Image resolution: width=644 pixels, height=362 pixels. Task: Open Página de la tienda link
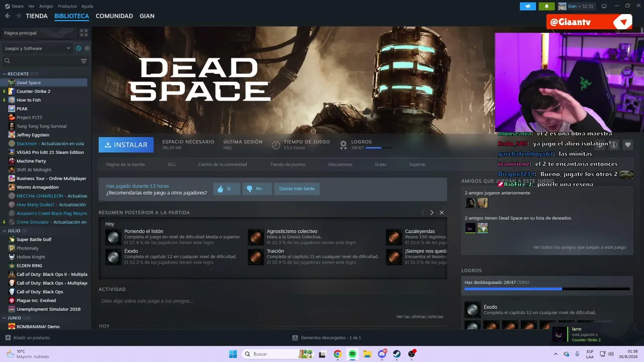[x=125, y=164]
